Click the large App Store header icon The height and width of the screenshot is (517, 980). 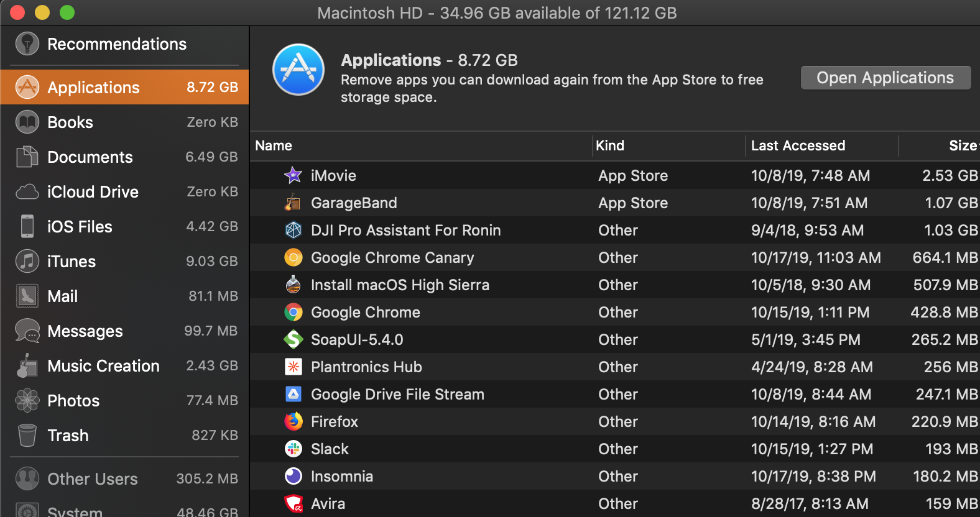pos(298,70)
